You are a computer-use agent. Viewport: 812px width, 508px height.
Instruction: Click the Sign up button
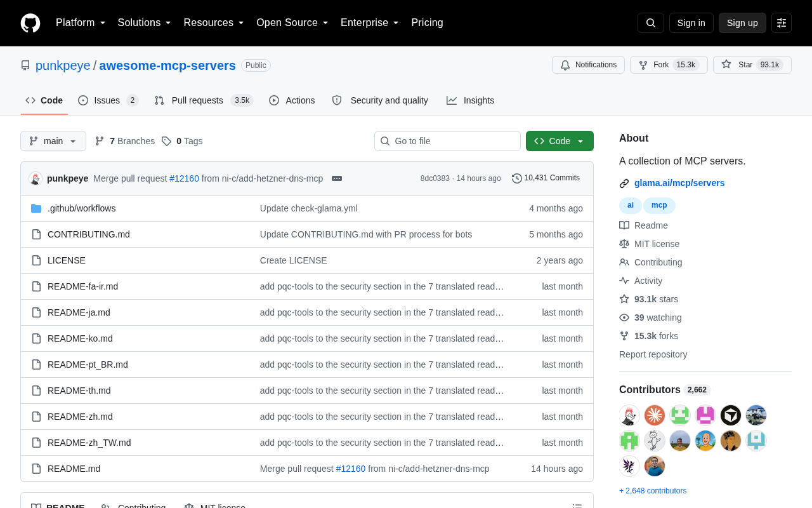coord(742,23)
